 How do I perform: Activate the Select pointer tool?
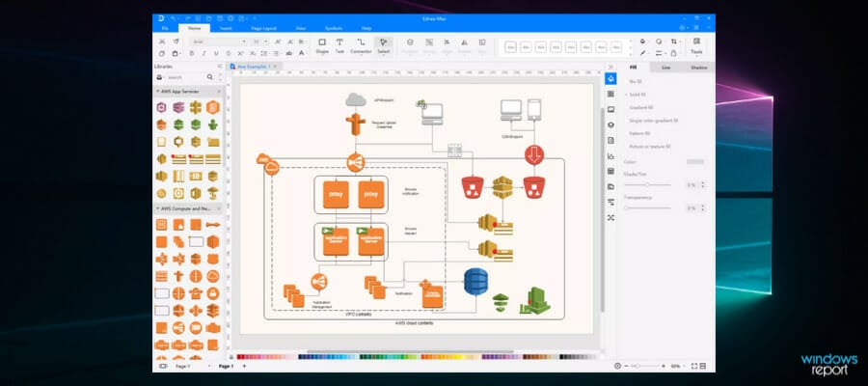(384, 46)
